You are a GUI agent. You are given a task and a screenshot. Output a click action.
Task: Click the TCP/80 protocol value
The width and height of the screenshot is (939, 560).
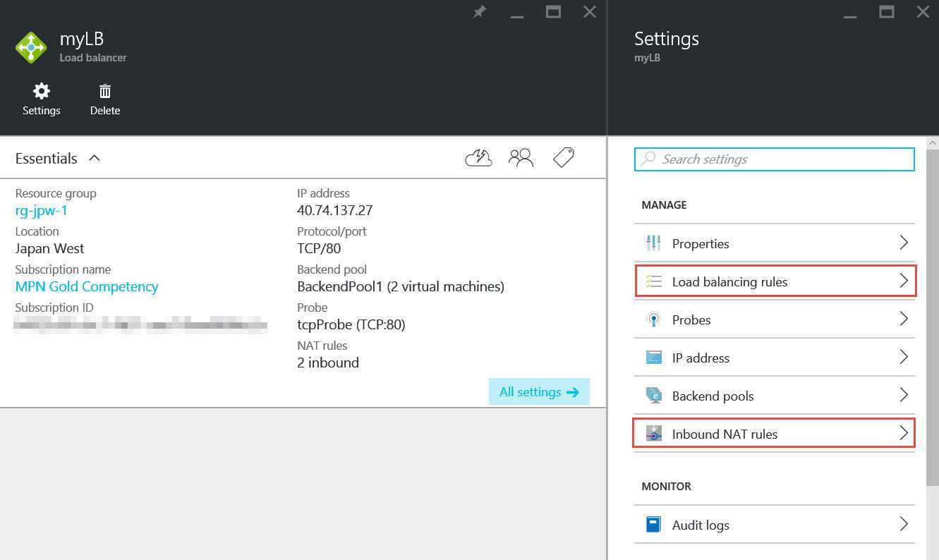pyautogui.click(x=319, y=248)
